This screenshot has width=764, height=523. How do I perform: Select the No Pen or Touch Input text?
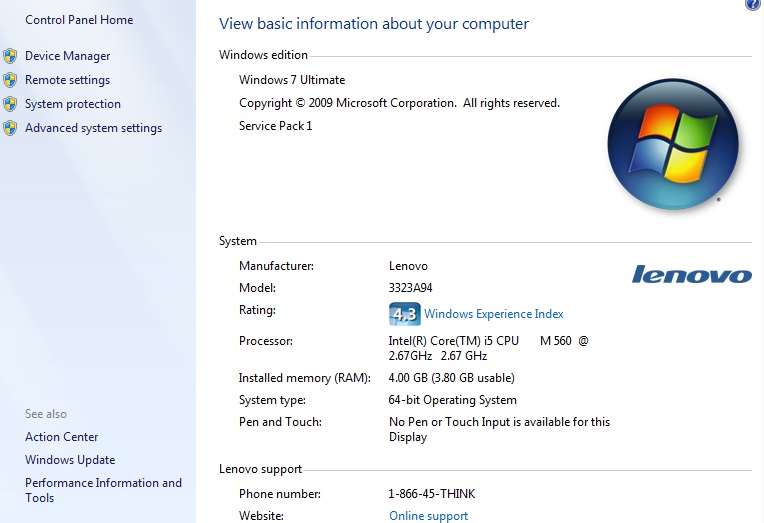(499, 429)
